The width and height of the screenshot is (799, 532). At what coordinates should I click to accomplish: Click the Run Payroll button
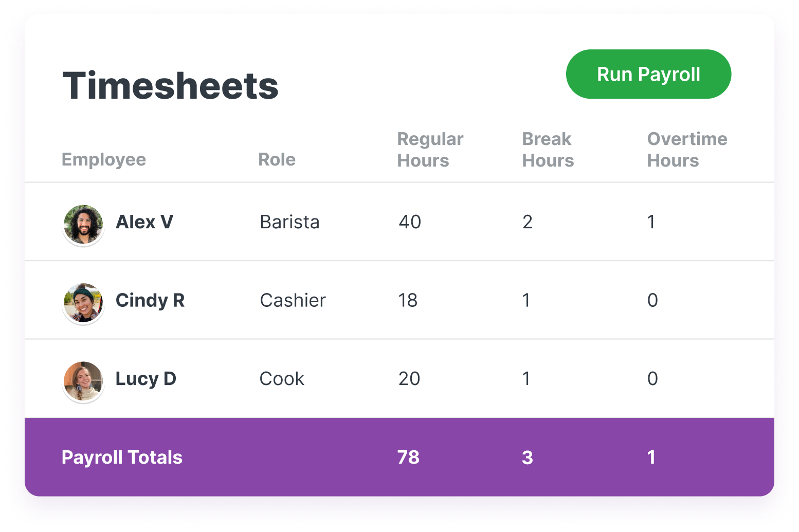(x=648, y=74)
